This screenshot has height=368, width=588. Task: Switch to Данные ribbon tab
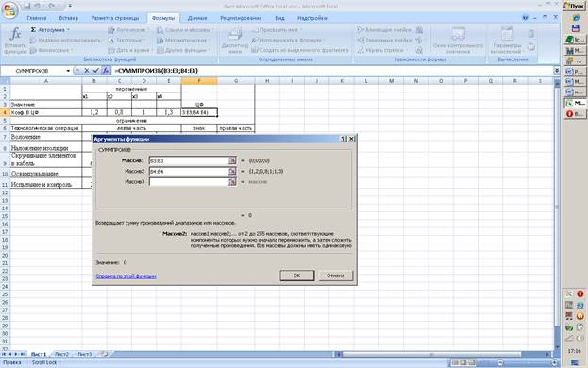pos(197,18)
